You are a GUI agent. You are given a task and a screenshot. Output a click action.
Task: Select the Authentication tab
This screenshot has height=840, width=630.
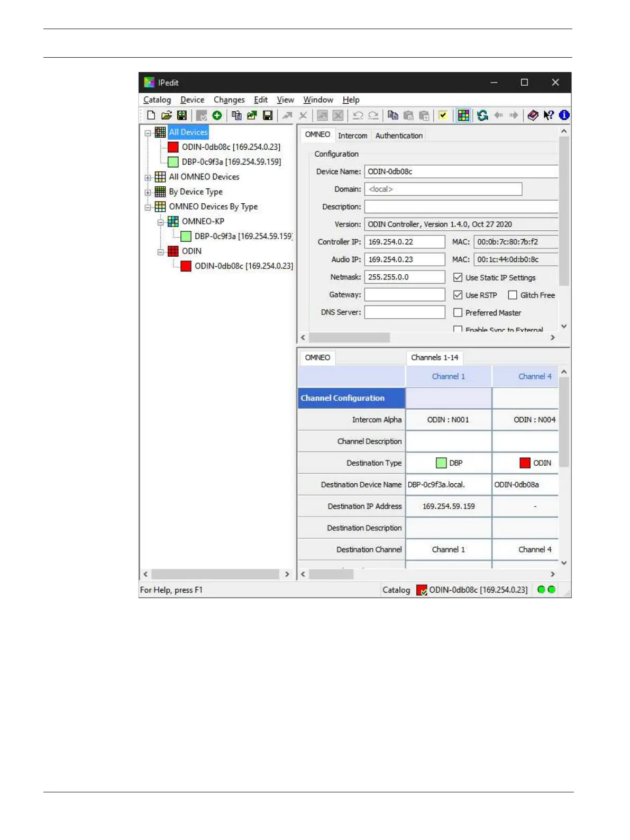[399, 136]
